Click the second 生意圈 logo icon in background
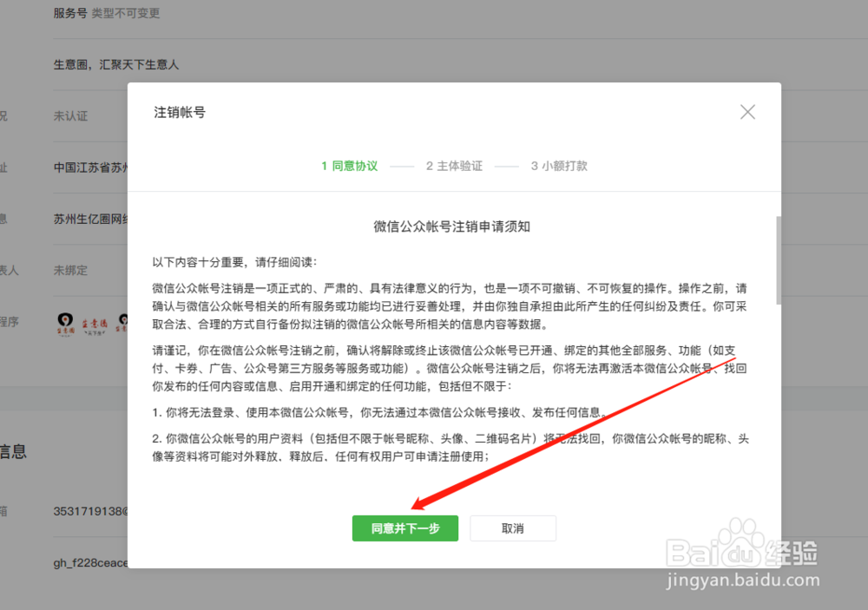 click(x=95, y=326)
